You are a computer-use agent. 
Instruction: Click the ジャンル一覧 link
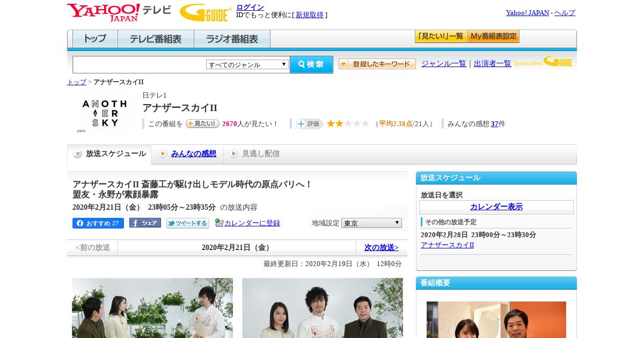[444, 63]
